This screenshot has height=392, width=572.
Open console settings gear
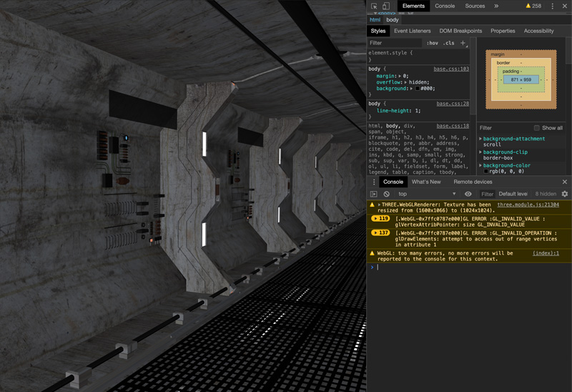click(564, 194)
